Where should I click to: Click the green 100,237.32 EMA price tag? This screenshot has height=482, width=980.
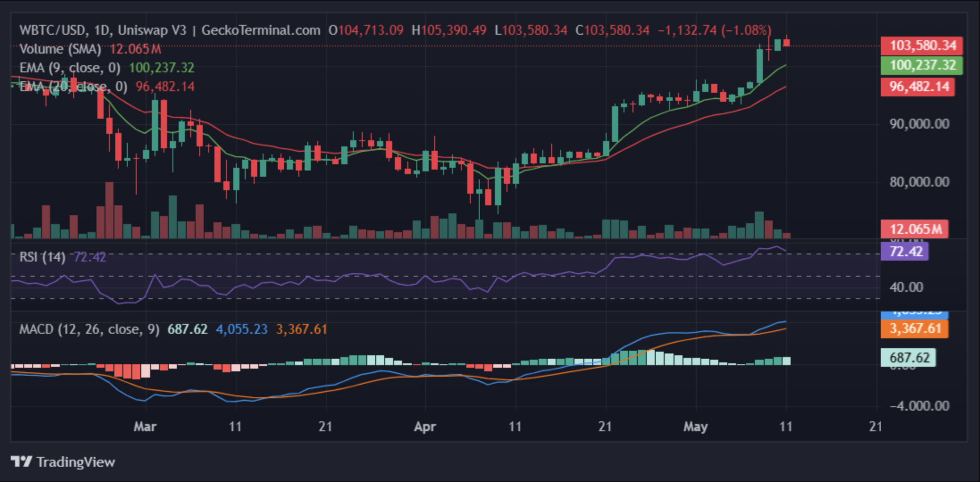(x=921, y=66)
